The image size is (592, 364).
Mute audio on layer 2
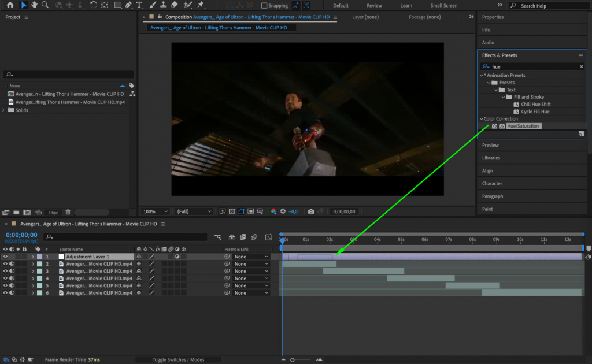[x=12, y=263]
